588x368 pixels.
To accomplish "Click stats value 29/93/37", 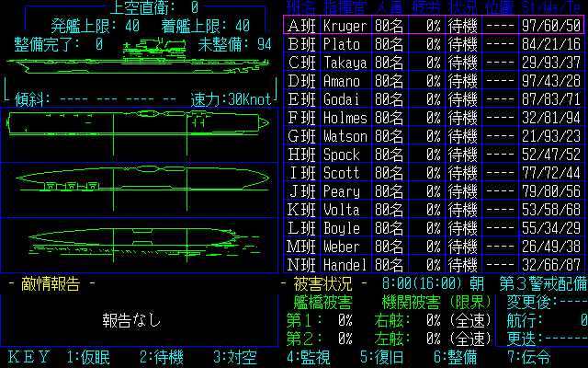I will (551, 63).
